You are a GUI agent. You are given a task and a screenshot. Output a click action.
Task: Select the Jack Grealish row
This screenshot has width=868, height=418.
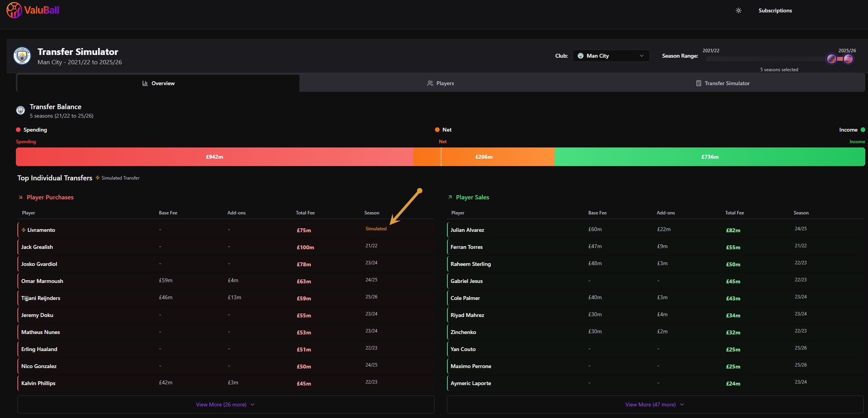click(226, 247)
